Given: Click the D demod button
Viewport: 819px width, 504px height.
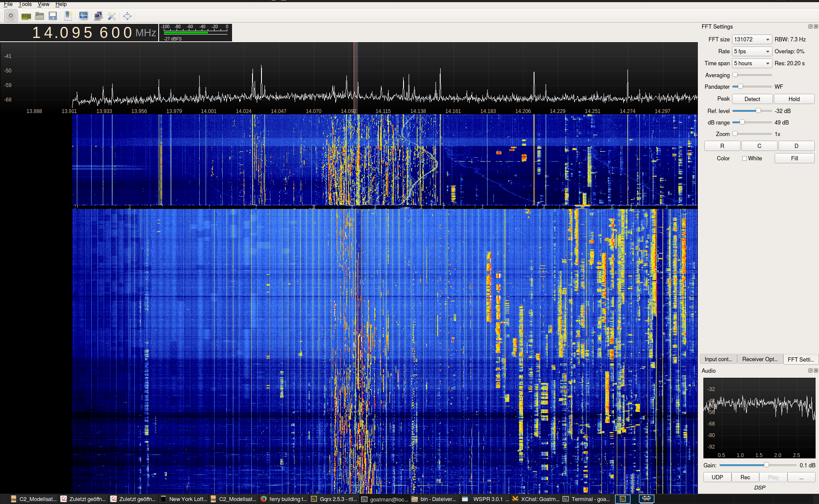Looking at the screenshot, I should (796, 146).
